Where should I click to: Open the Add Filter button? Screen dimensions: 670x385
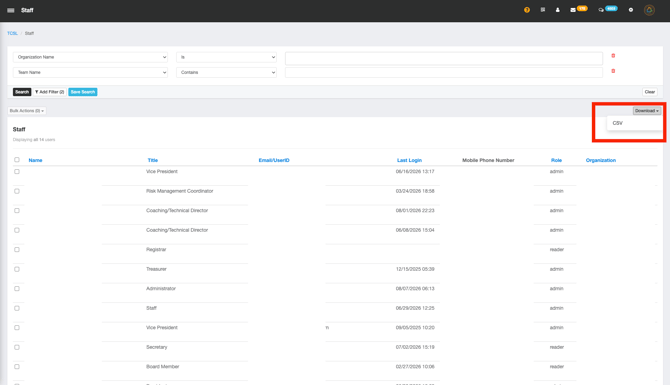point(50,92)
